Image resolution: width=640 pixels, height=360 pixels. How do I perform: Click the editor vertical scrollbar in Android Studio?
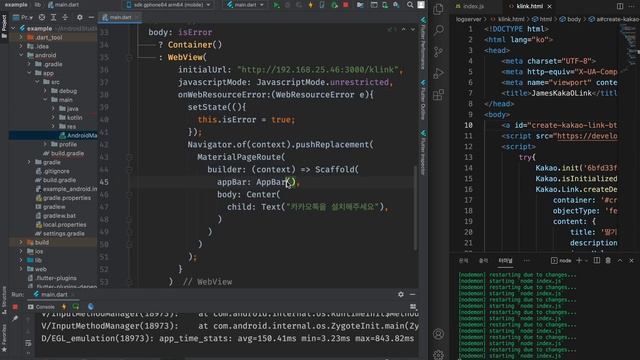[416, 208]
